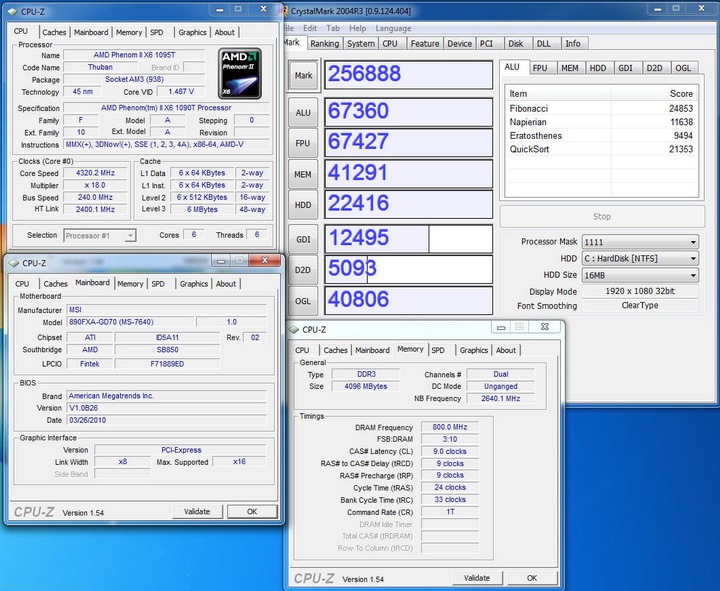The image size is (720, 591).
Task: Click OK in Memory CPU-Z window
Action: (x=532, y=578)
